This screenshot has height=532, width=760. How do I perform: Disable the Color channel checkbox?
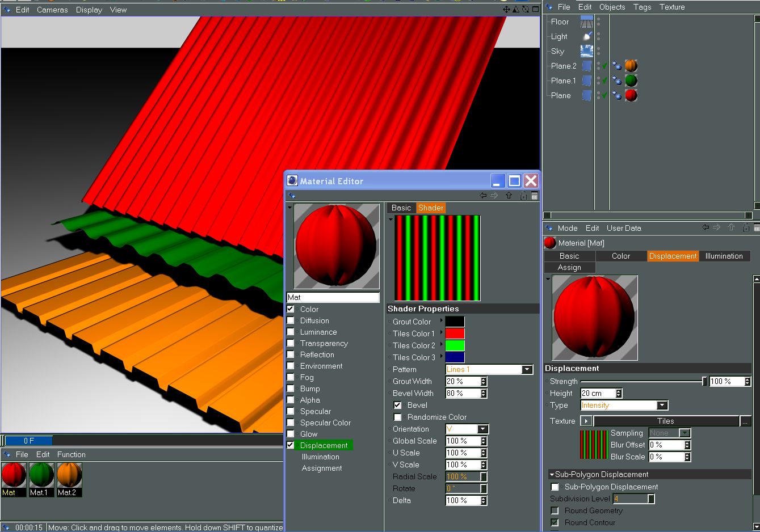pyautogui.click(x=291, y=309)
